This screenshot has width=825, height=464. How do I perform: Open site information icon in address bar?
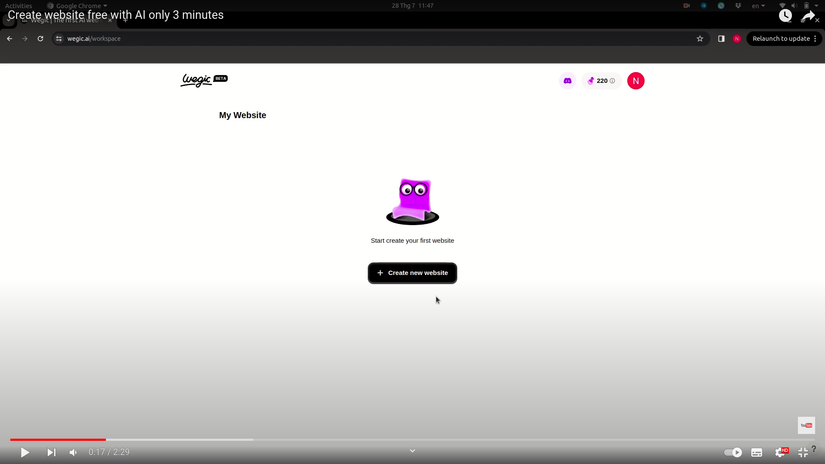[59, 38]
